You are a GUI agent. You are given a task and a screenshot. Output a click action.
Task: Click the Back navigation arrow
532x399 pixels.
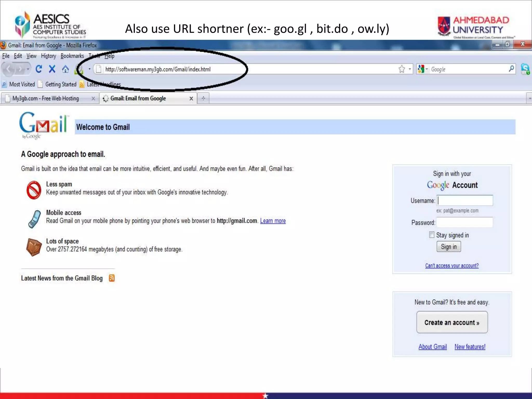point(9,69)
